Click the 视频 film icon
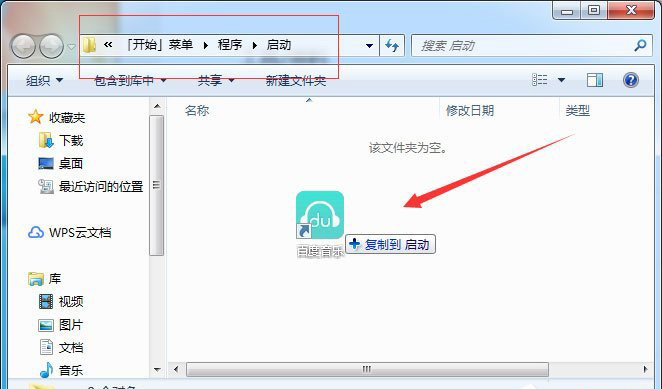 [46, 302]
